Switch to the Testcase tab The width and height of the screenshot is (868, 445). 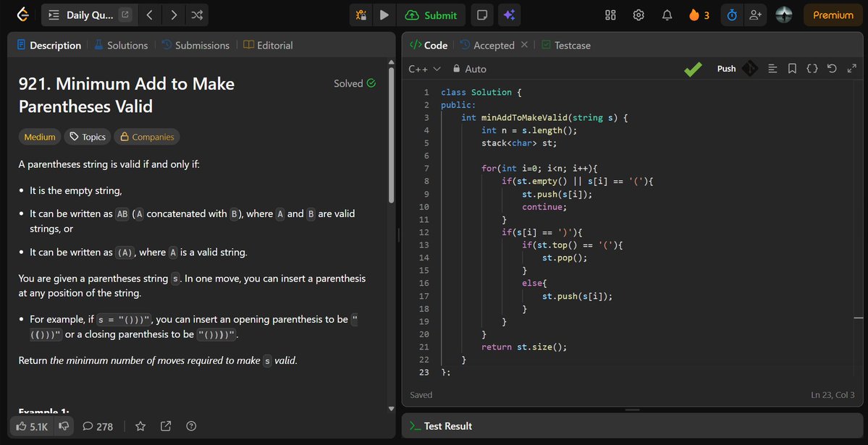point(565,46)
